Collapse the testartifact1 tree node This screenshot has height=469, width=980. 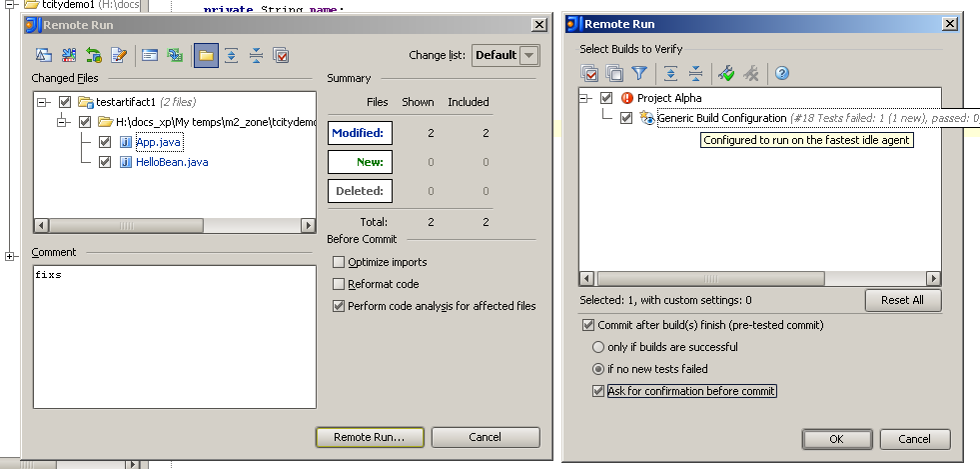(x=43, y=102)
